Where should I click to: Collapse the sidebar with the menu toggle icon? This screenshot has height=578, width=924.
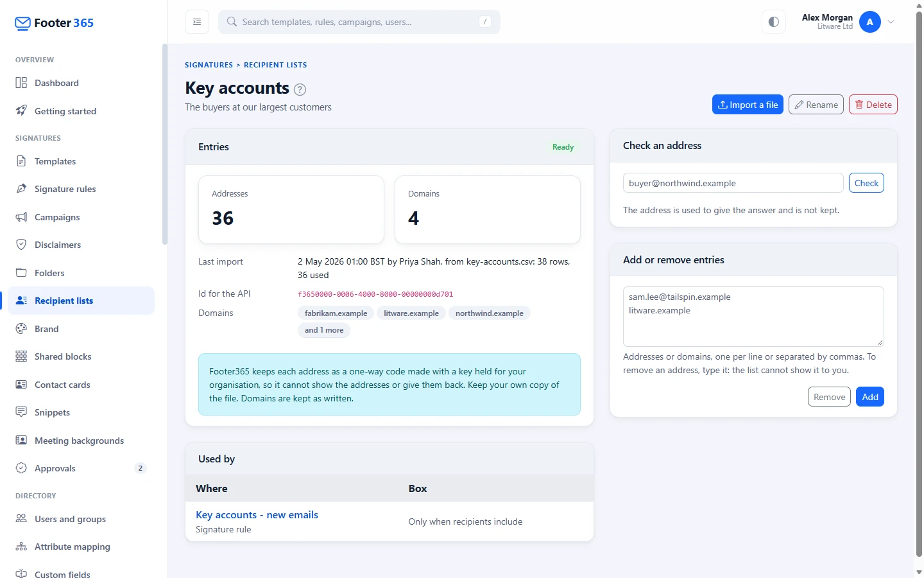[x=197, y=22]
